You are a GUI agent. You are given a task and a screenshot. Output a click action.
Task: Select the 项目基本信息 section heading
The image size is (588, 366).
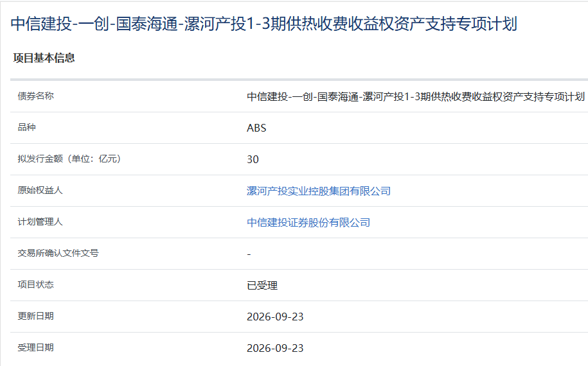[x=44, y=58]
